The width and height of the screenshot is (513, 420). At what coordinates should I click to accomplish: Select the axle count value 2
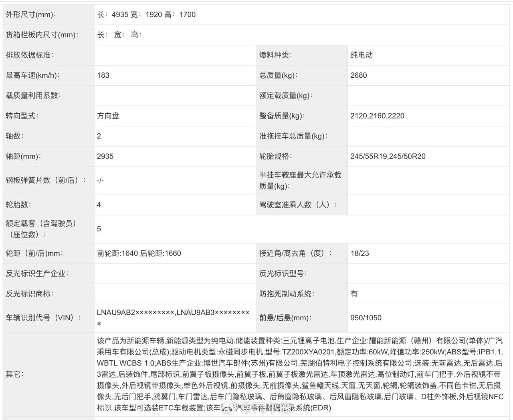click(99, 136)
